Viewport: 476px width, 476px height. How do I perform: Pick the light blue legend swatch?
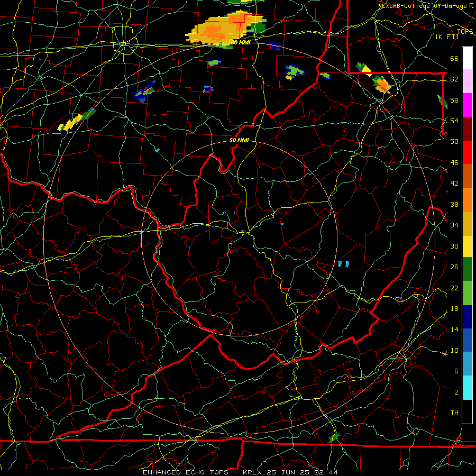tap(467, 363)
